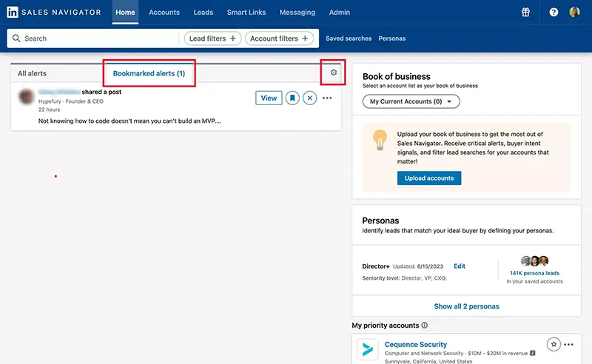
Task: Click the Personas section heading
Action: click(x=380, y=220)
